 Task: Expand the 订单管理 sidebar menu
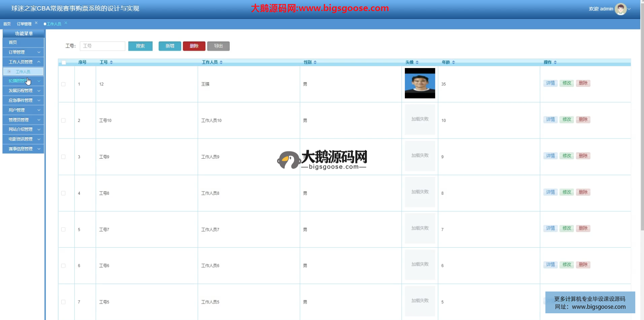point(23,52)
